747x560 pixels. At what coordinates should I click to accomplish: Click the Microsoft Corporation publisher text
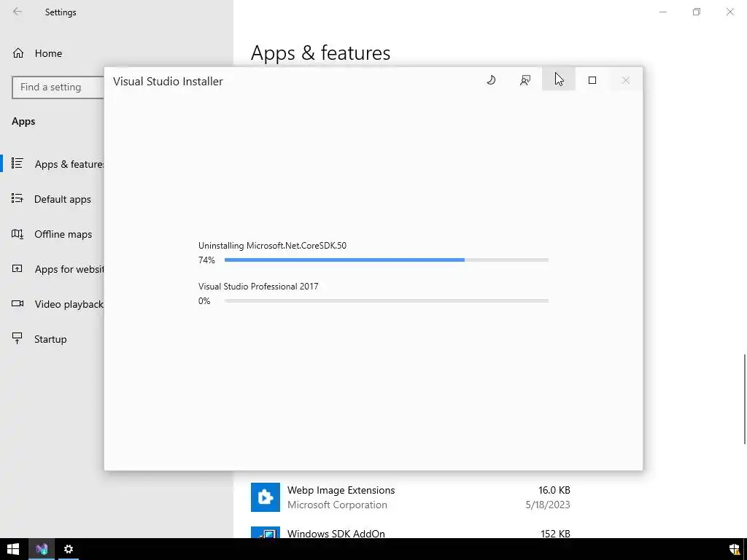337,505
